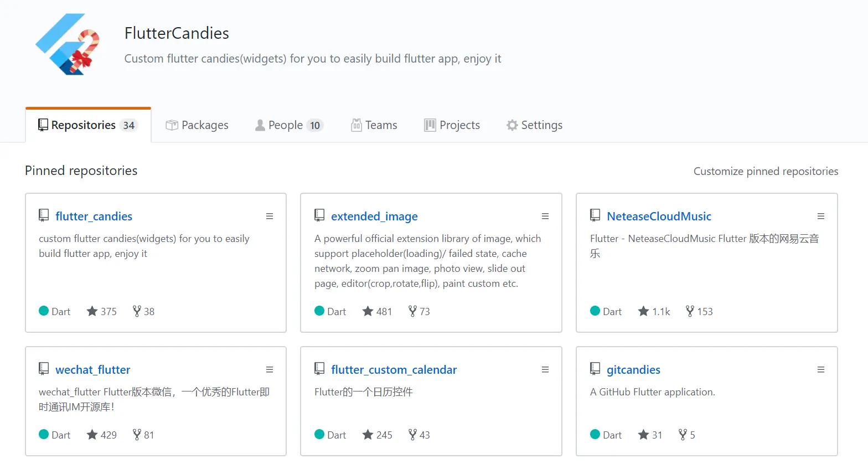Click the FlutterCandies organization avatar logo
868x474 pixels.
coord(68,44)
